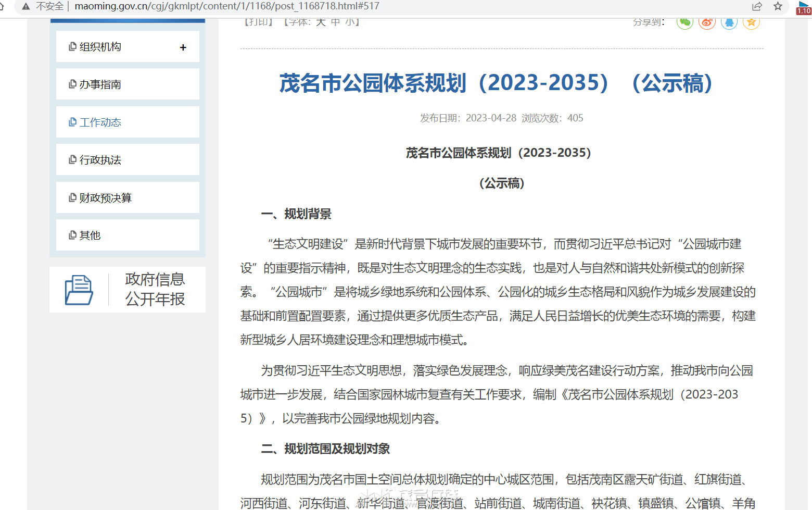Set font size to 小

[x=350, y=22]
